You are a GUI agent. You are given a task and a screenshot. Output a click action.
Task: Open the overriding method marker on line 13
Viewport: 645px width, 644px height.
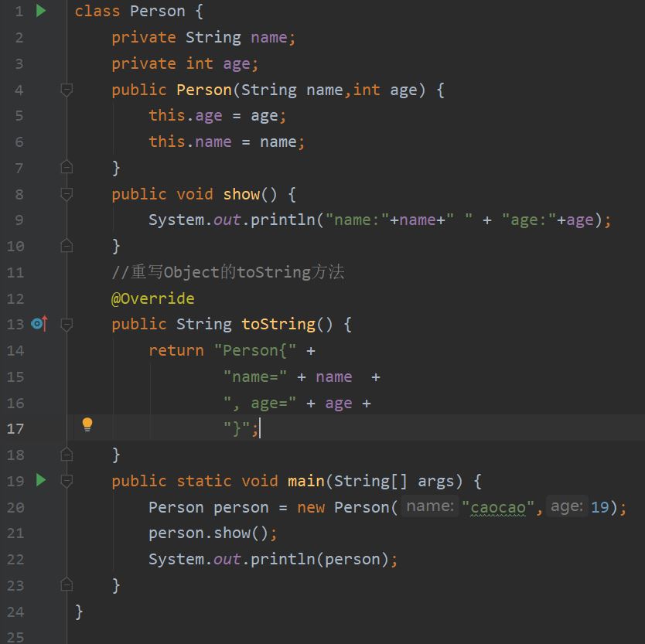pos(39,324)
